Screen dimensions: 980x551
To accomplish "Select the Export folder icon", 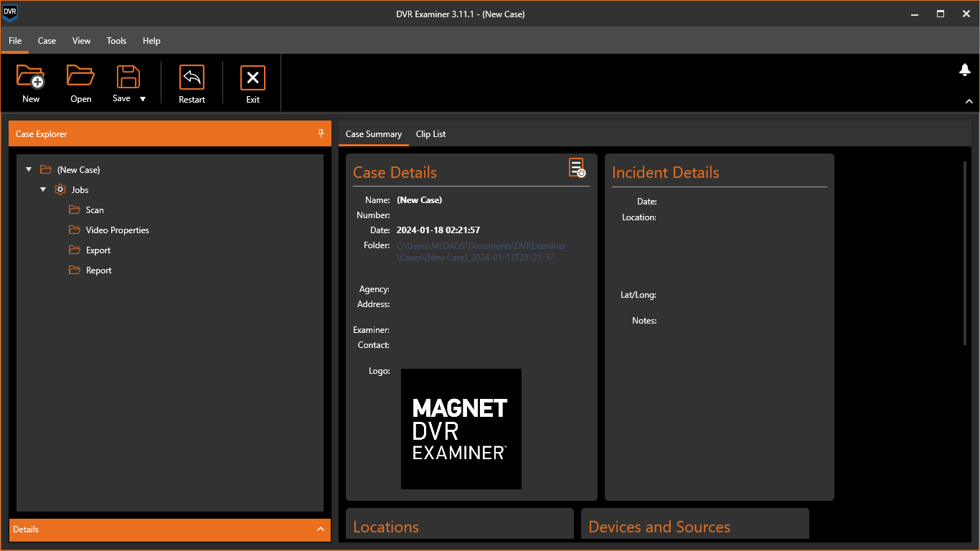I will tap(75, 250).
